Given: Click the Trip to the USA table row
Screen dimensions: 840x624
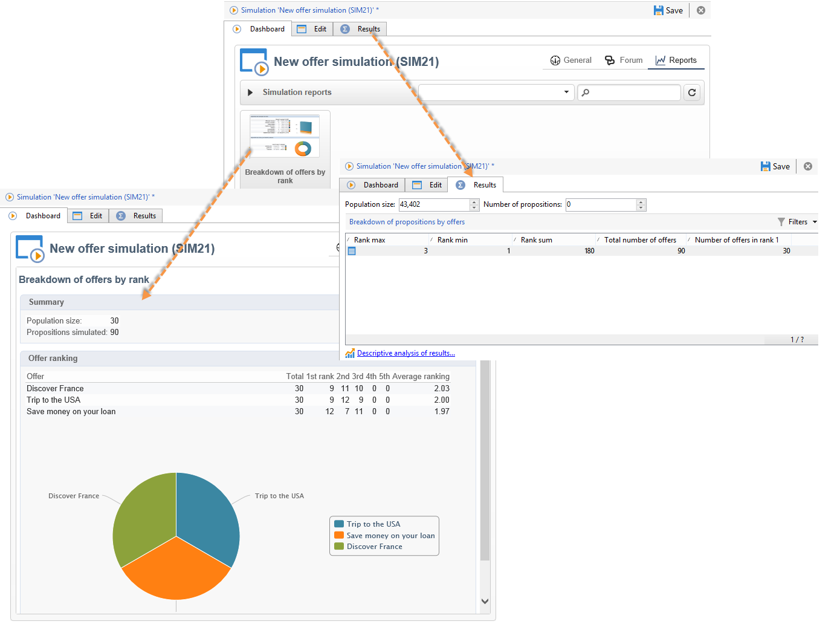Looking at the screenshot, I should (238, 400).
